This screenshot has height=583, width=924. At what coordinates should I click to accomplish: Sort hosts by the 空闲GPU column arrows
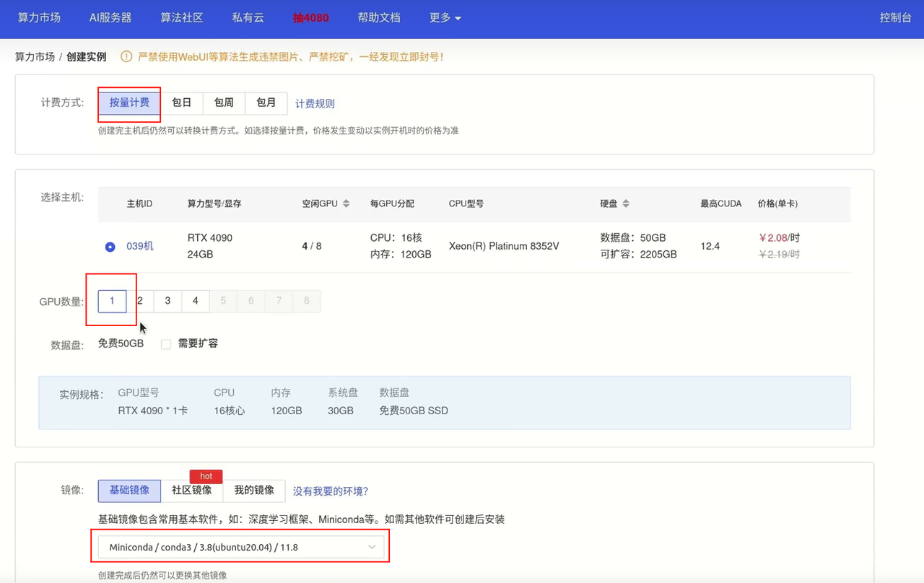click(x=346, y=204)
